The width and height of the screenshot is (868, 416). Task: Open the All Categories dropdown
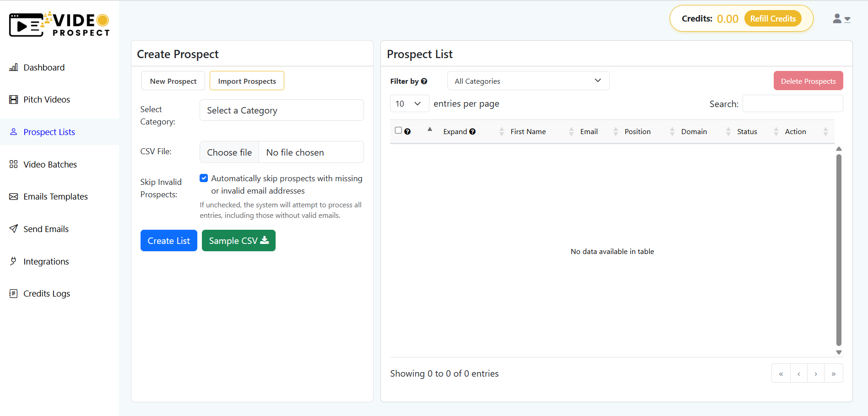click(x=528, y=81)
